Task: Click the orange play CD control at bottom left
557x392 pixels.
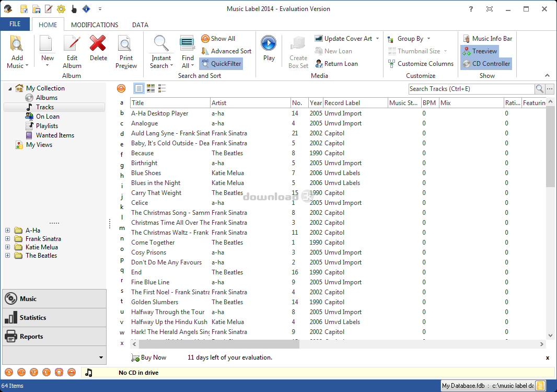Action: pyautogui.click(x=9, y=372)
